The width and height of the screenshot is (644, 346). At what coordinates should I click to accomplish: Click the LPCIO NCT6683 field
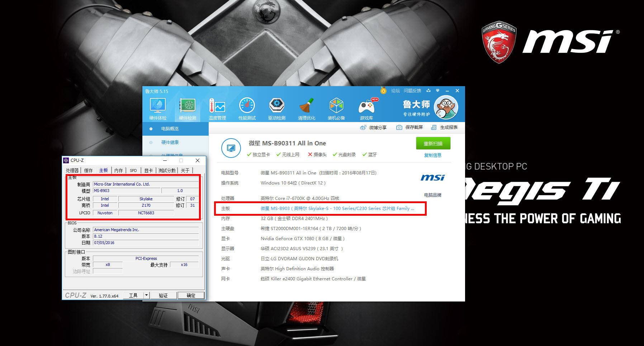pos(146,213)
